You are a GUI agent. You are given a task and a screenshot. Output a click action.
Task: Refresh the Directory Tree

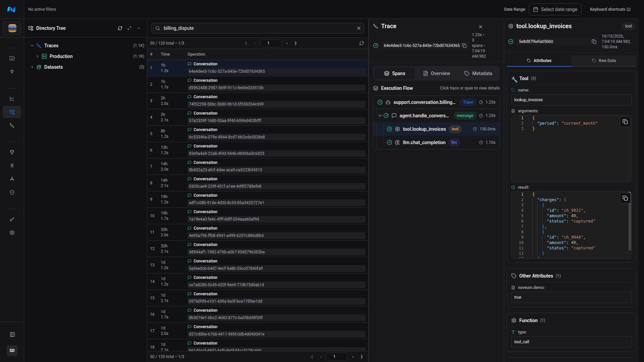pos(120,28)
